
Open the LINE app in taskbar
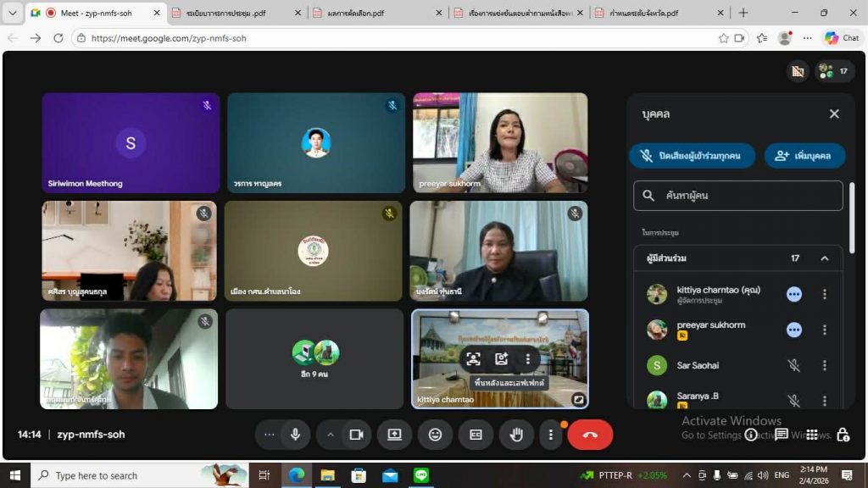click(421, 475)
